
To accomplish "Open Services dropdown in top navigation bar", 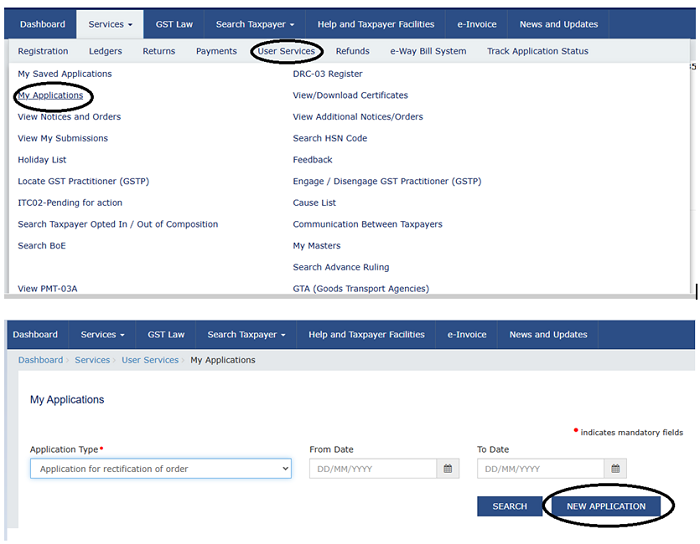I will pos(106,24).
